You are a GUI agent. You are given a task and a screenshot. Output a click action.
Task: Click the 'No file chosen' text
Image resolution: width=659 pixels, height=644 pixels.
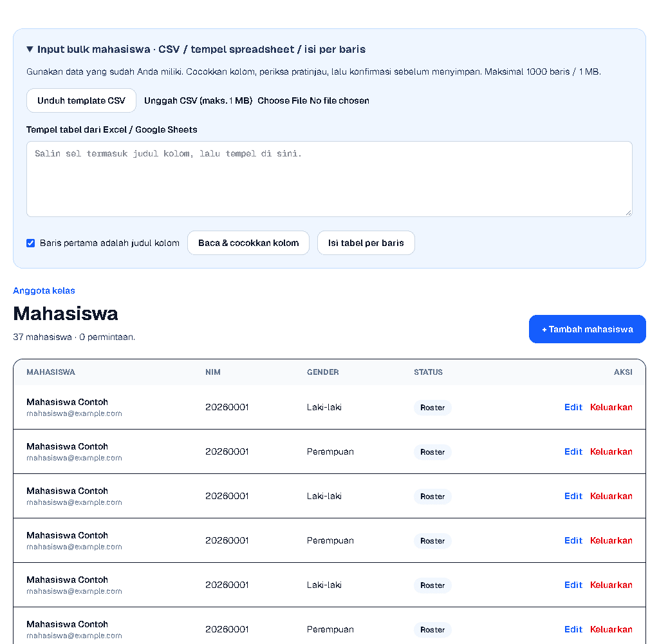[x=339, y=100]
